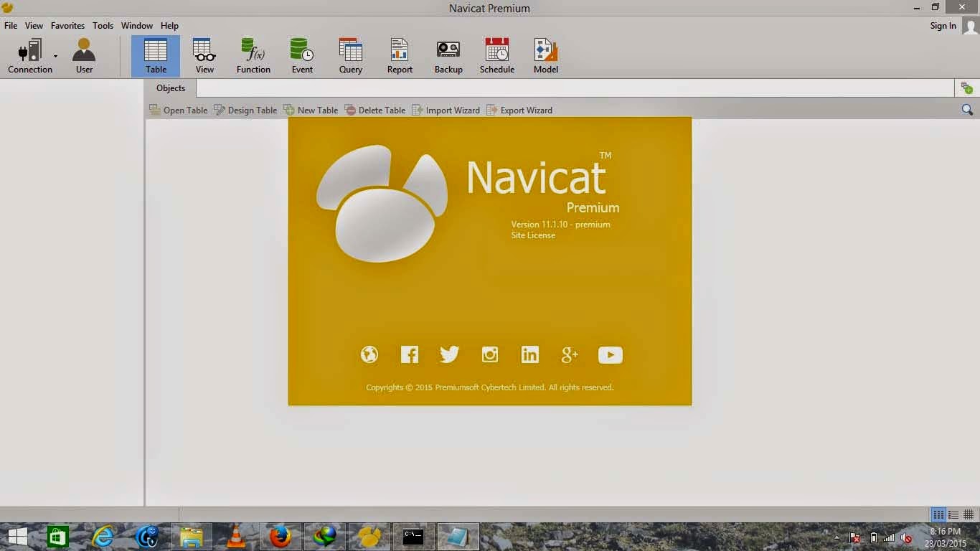The image size is (980, 551).
Task: Click the New Table button
Action: coord(311,110)
